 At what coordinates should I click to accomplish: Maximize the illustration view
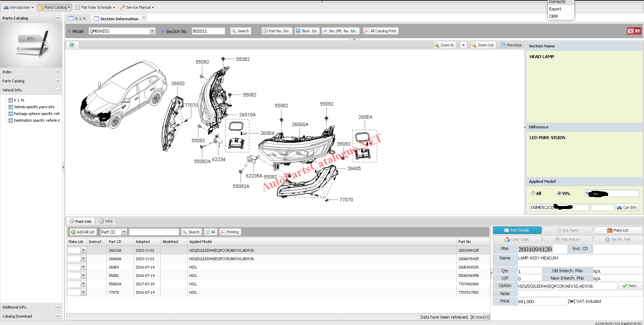[x=511, y=45]
